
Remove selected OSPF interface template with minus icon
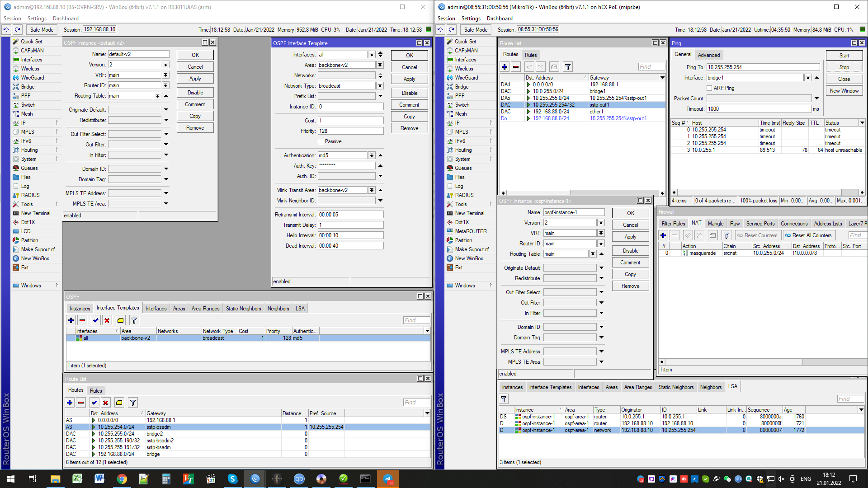(x=82, y=320)
